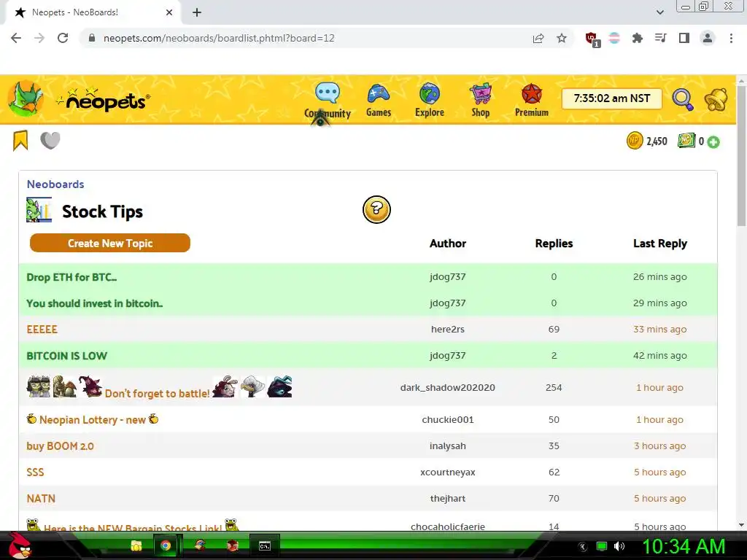Image resolution: width=747 pixels, height=560 pixels.
Task: Open the NATN topic
Action: pos(41,499)
